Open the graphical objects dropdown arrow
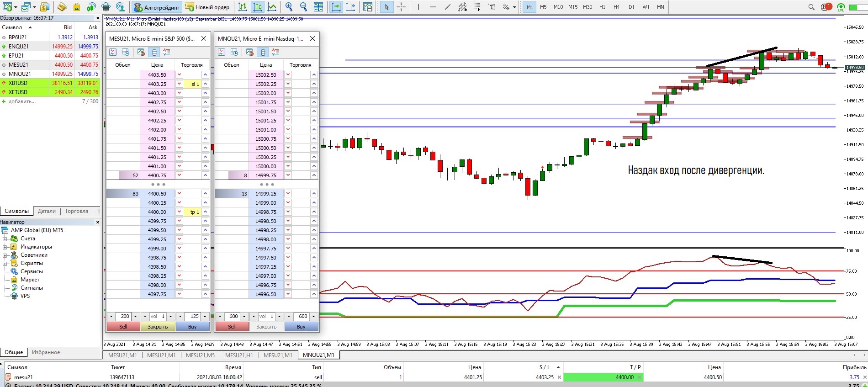868x387 pixels. click(x=514, y=7)
